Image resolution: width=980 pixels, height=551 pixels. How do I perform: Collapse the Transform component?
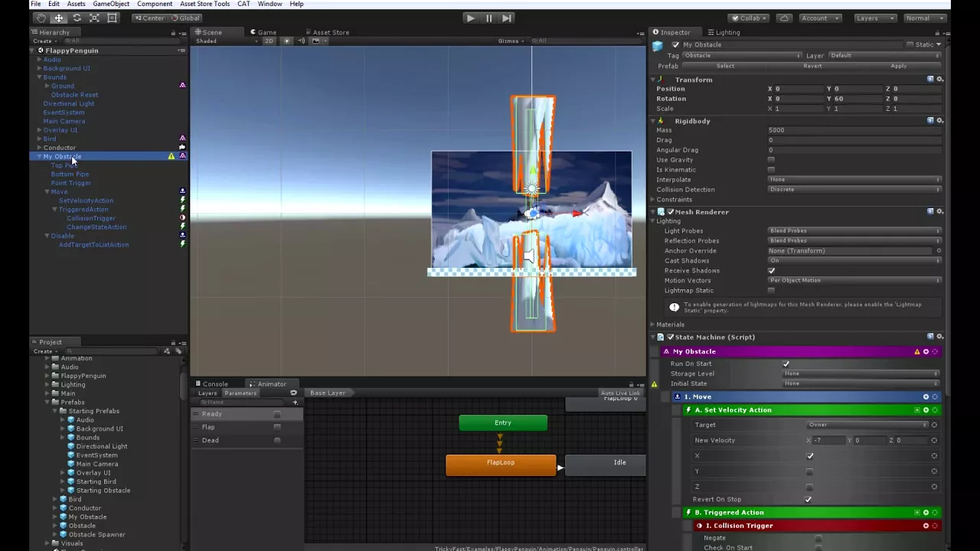pyautogui.click(x=653, y=80)
